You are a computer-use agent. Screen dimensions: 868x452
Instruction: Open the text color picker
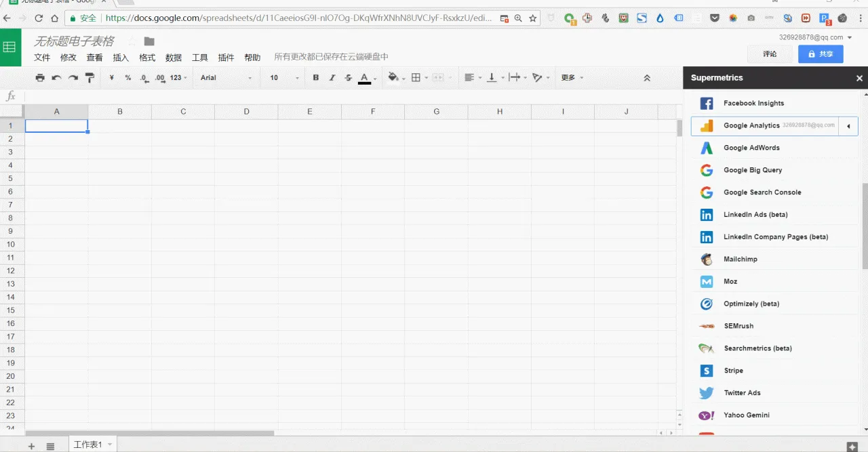(x=365, y=78)
